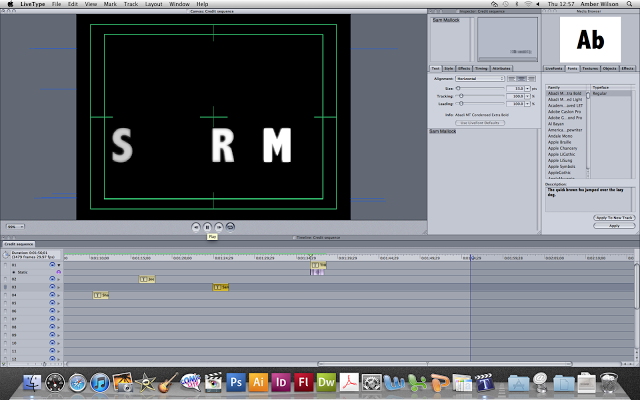
Task: Launch Safari from the dock
Action: [x=78, y=383]
